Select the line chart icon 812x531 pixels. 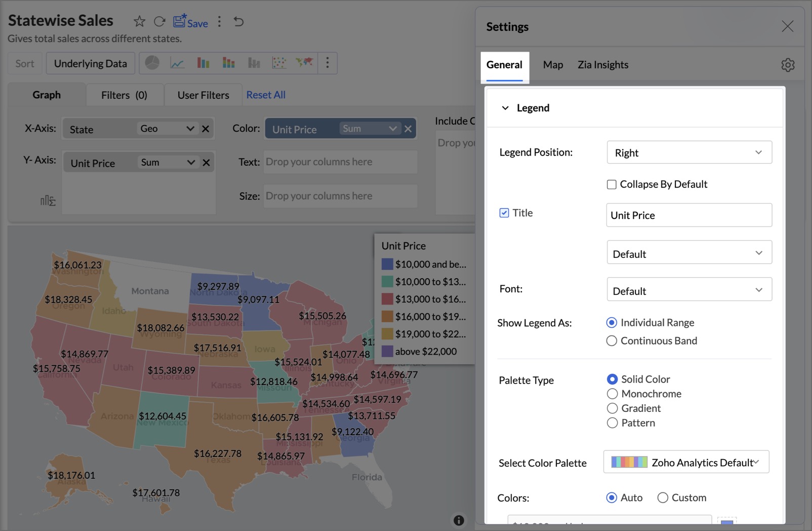[x=177, y=63]
